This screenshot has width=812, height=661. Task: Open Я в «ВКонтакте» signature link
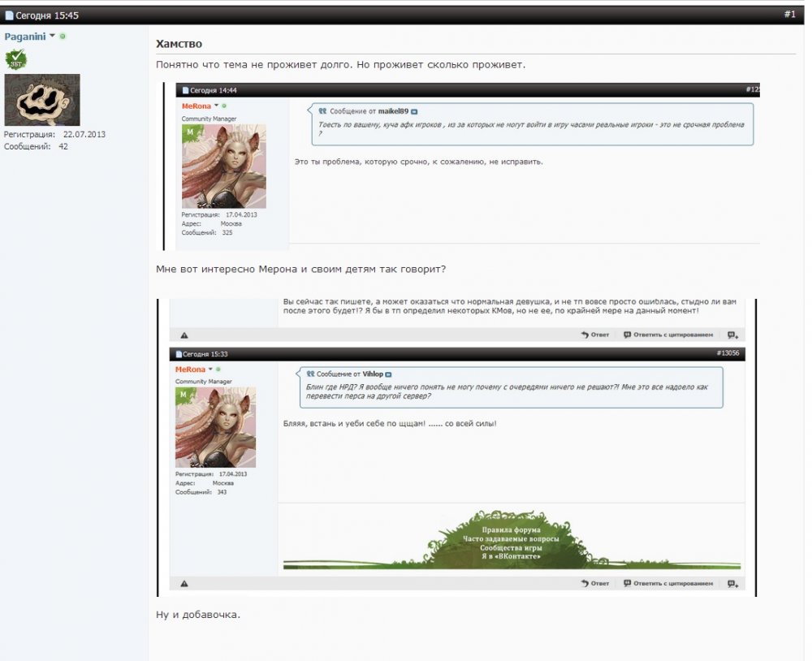point(511,556)
